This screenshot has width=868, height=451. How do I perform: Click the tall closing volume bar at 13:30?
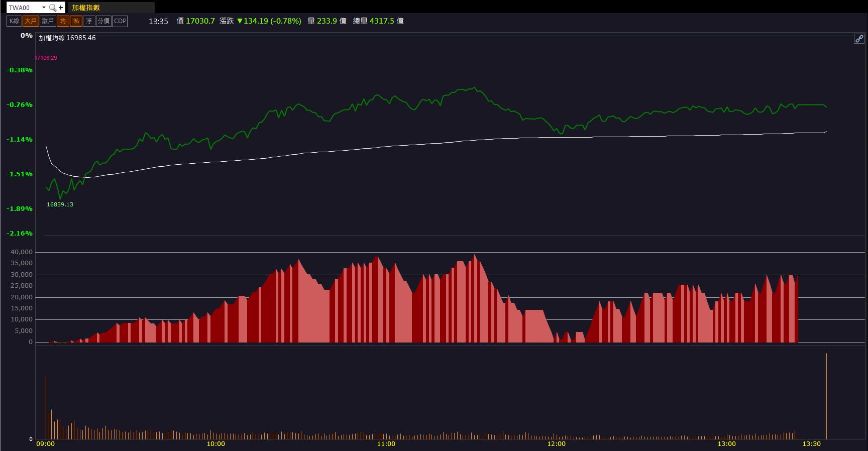[x=826, y=396]
